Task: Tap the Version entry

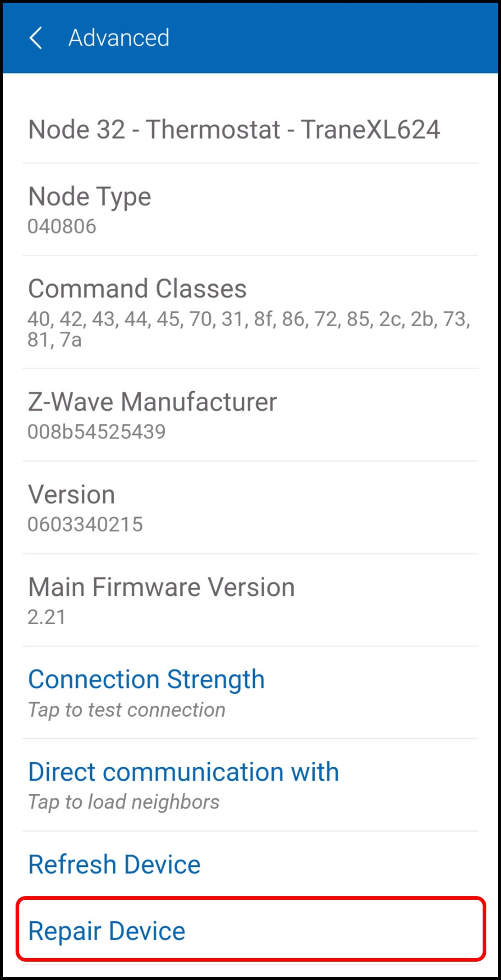Action: pyautogui.click(x=250, y=508)
